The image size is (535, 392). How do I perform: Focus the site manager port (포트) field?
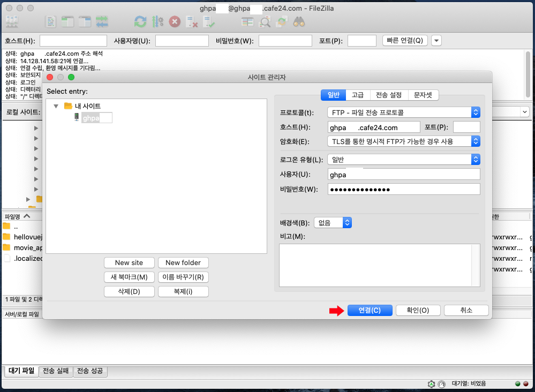pos(466,127)
